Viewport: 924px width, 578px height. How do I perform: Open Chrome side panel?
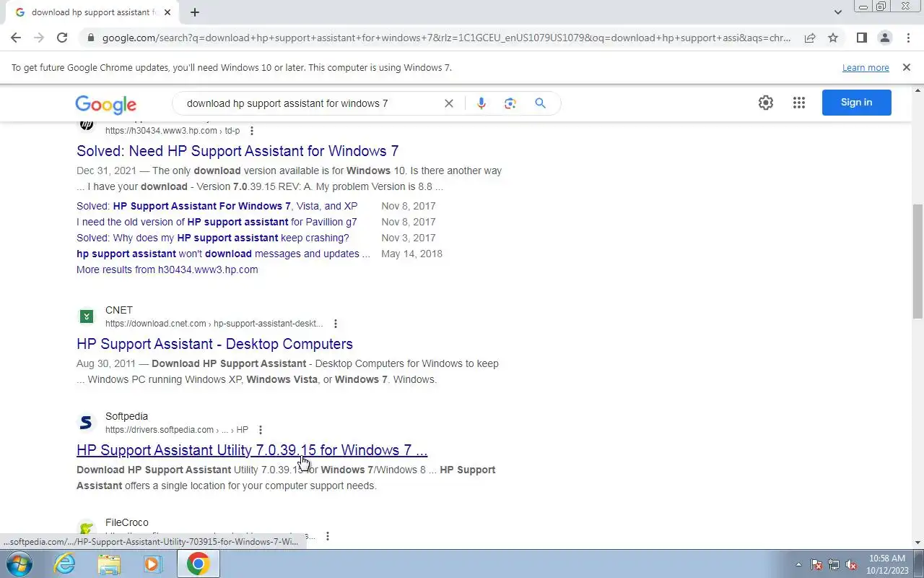pyautogui.click(x=861, y=38)
